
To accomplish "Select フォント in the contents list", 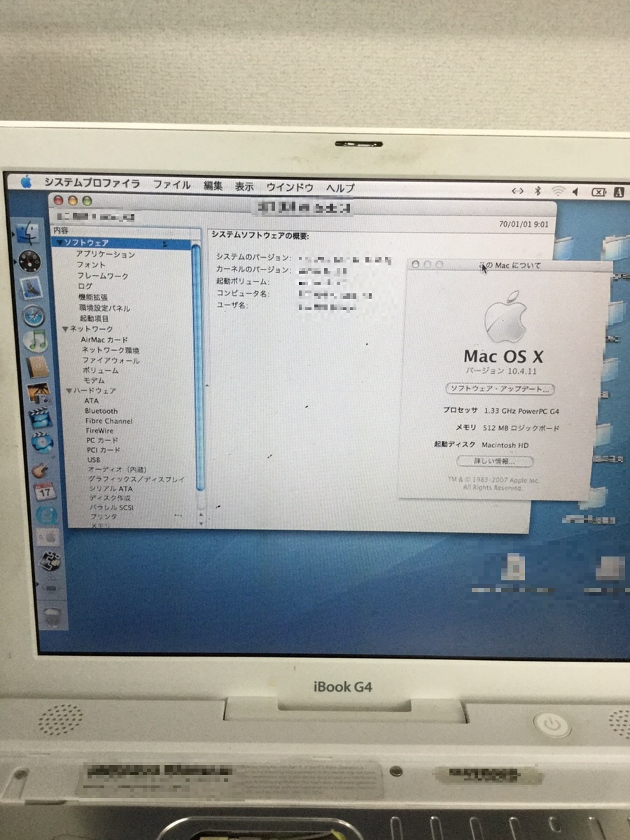I will (x=91, y=265).
